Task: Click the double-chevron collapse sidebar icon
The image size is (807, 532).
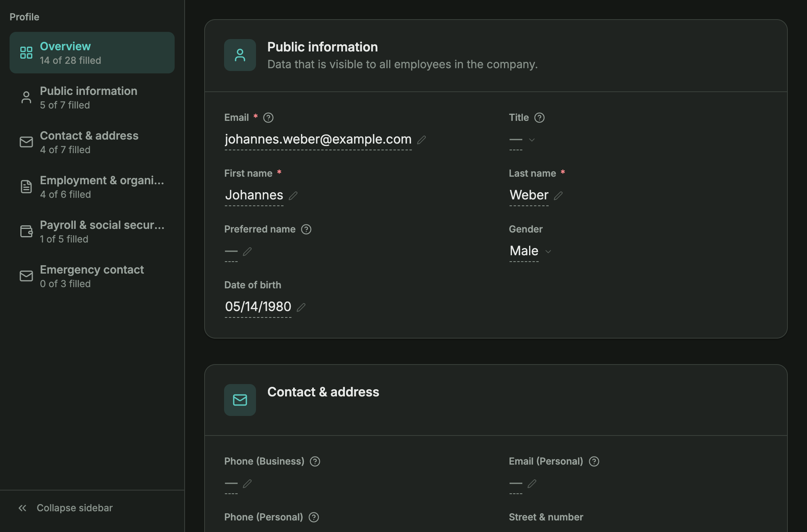Action: click(x=22, y=508)
